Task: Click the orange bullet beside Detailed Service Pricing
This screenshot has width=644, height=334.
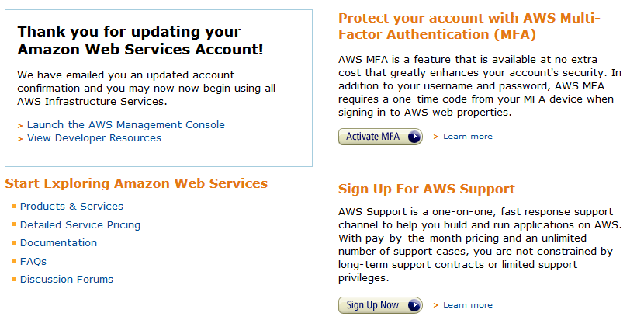Action: coord(14,225)
